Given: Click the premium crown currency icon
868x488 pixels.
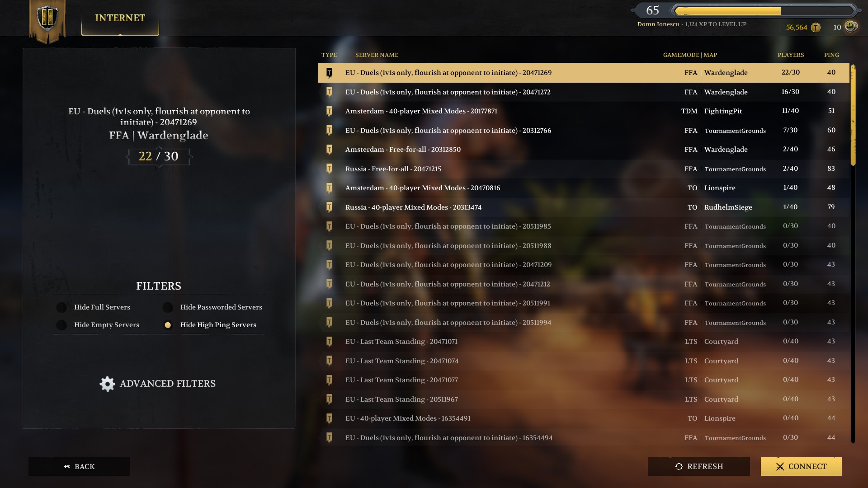Looking at the screenshot, I should [x=851, y=26].
